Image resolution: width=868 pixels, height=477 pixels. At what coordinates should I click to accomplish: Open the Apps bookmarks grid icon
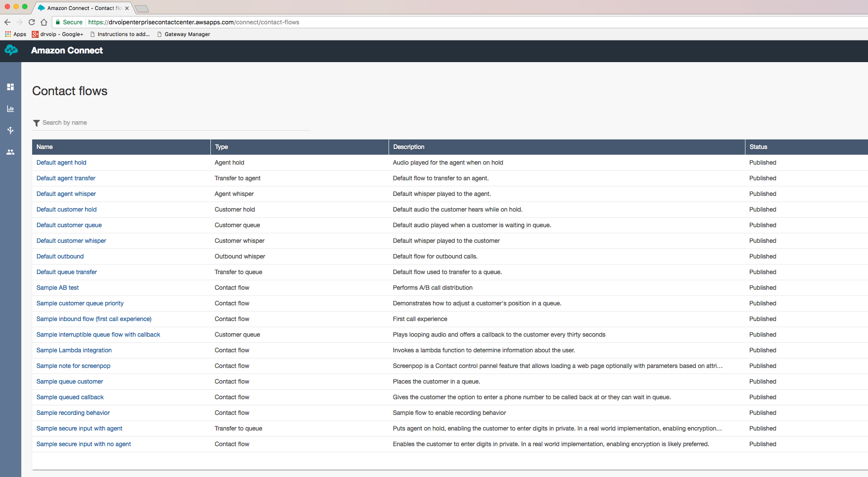[x=8, y=34]
